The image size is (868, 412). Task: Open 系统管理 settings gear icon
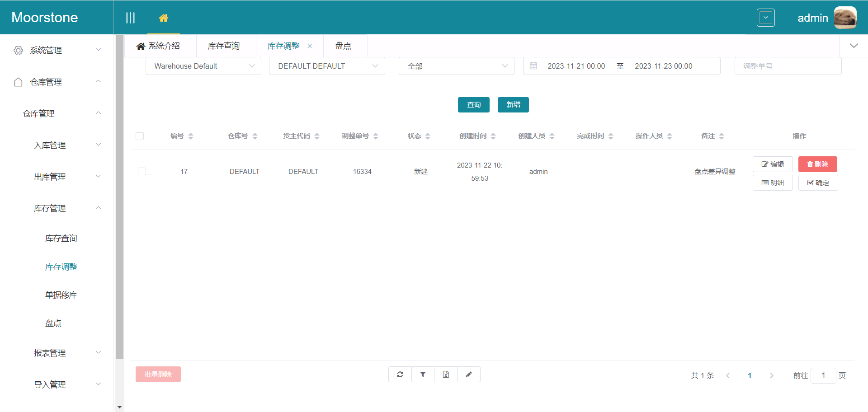tap(18, 50)
